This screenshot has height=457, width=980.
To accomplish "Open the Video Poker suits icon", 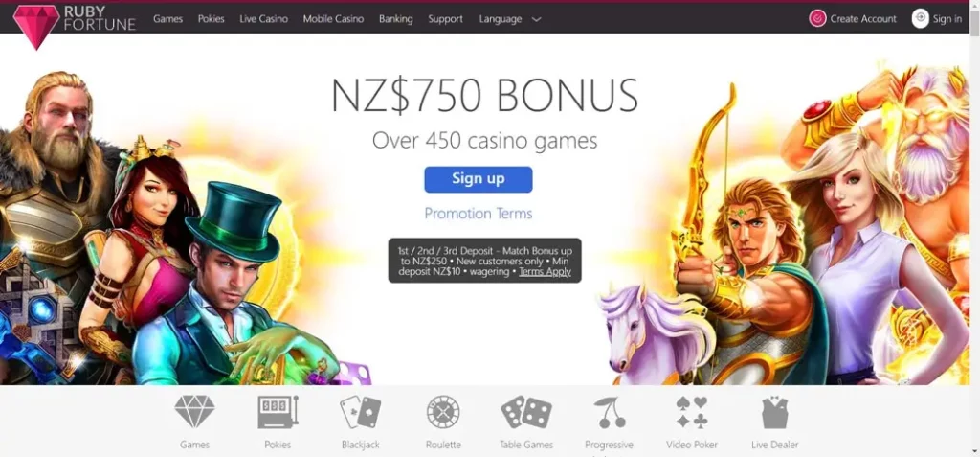I will tap(692, 412).
